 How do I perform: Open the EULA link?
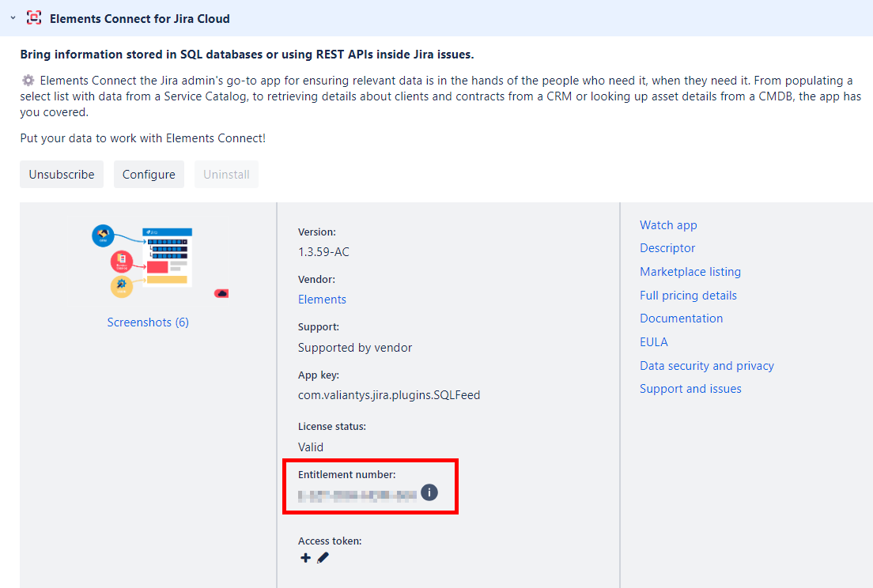coord(654,342)
